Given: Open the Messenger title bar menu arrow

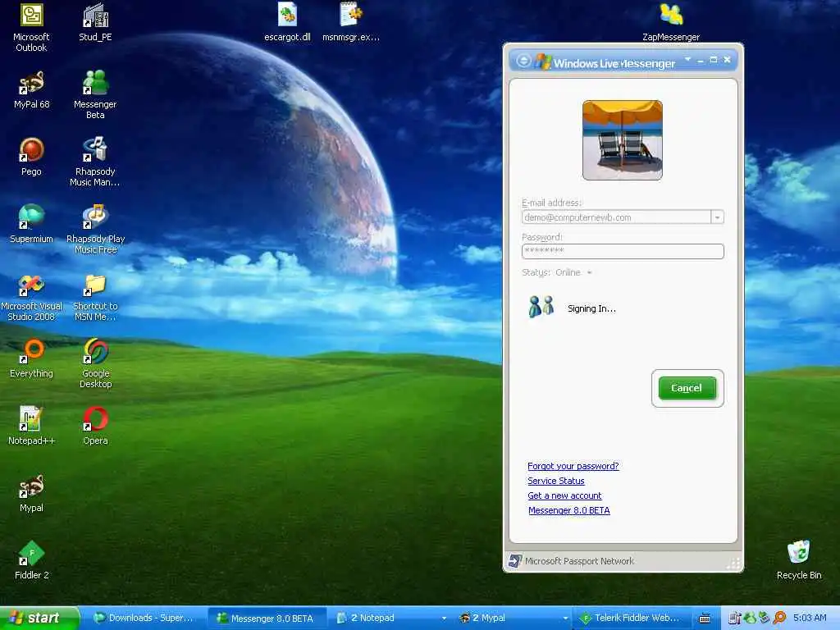Looking at the screenshot, I should (x=687, y=59).
